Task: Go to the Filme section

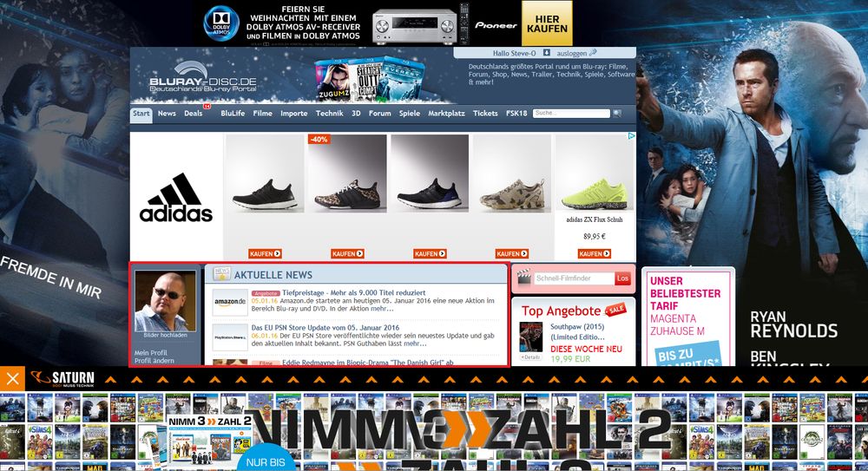Action: [262, 114]
